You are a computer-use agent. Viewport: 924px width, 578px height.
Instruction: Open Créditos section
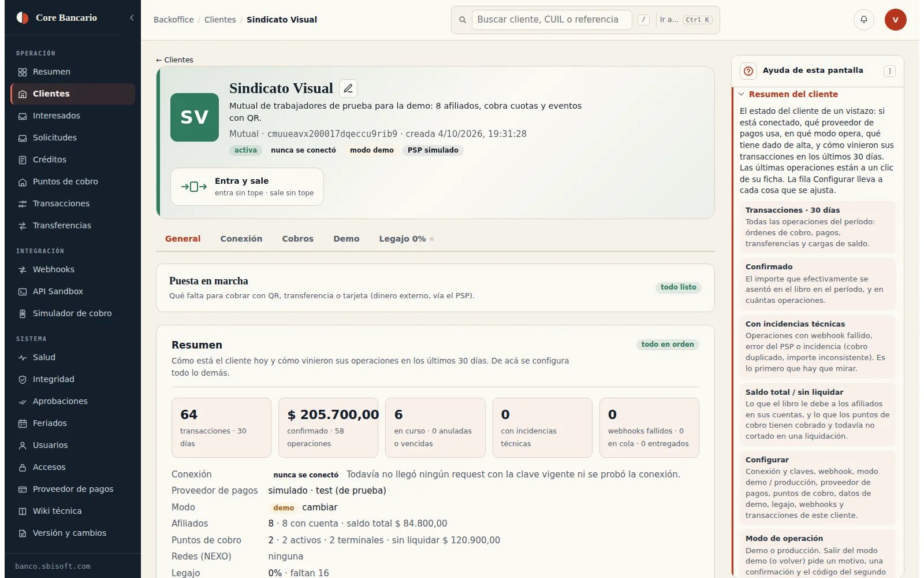(x=73, y=160)
